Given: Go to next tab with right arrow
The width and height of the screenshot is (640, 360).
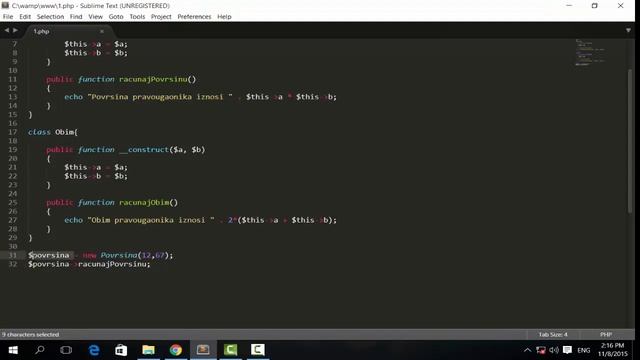Looking at the screenshot, I should click(x=15, y=30).
